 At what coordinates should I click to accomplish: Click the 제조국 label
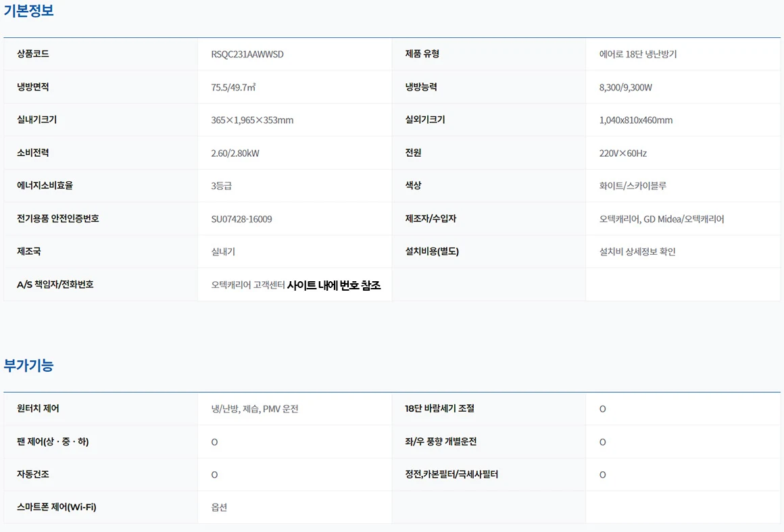pos(29,251)
